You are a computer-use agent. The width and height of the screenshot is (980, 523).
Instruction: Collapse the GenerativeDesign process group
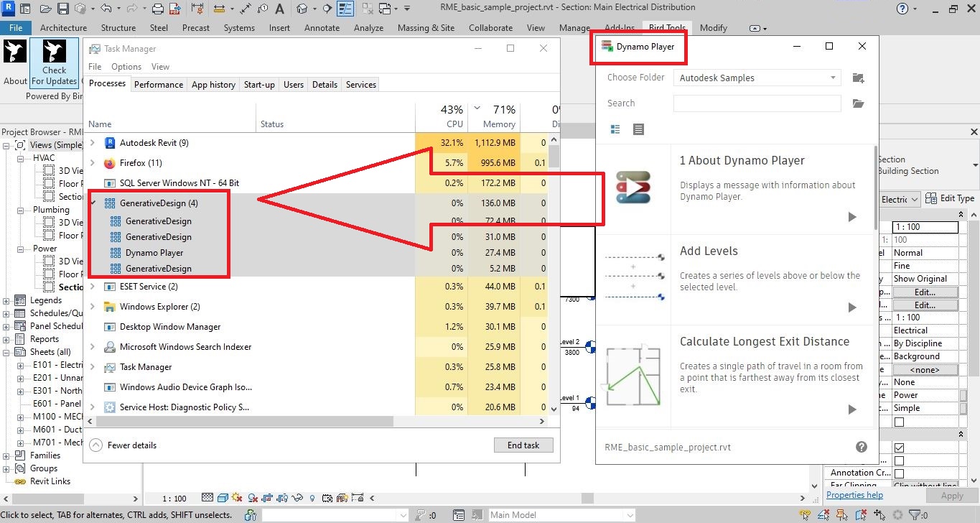coord(91,203)
